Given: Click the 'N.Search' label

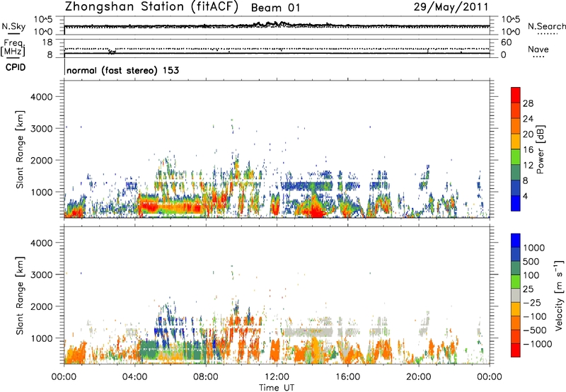Looking at the screenshot, I should coord(547,26).
